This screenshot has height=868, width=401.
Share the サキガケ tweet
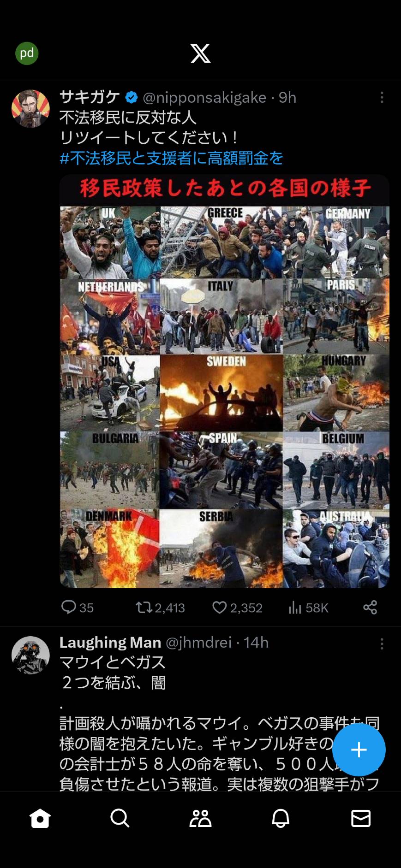(x=370, y=608)
